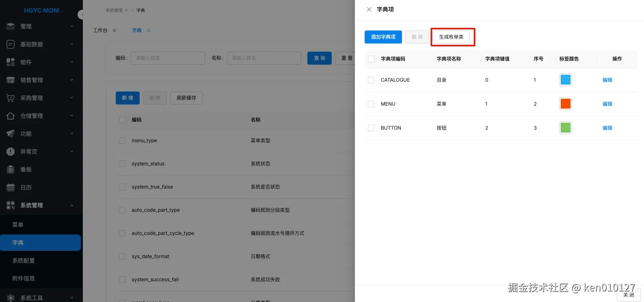
Task: Select the 字典 submenu item
Action: click(x=41, y=243)
